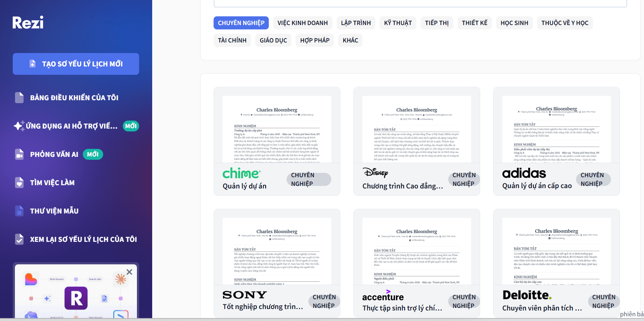Image resolution: width=644 pixels, height=321 pixels.
Task: Select the KHÁC filter
Action: (351, 40)
